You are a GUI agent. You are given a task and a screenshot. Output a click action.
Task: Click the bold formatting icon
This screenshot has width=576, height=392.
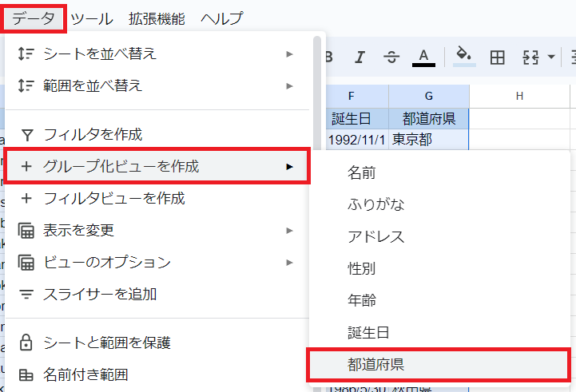click(328, 57)
